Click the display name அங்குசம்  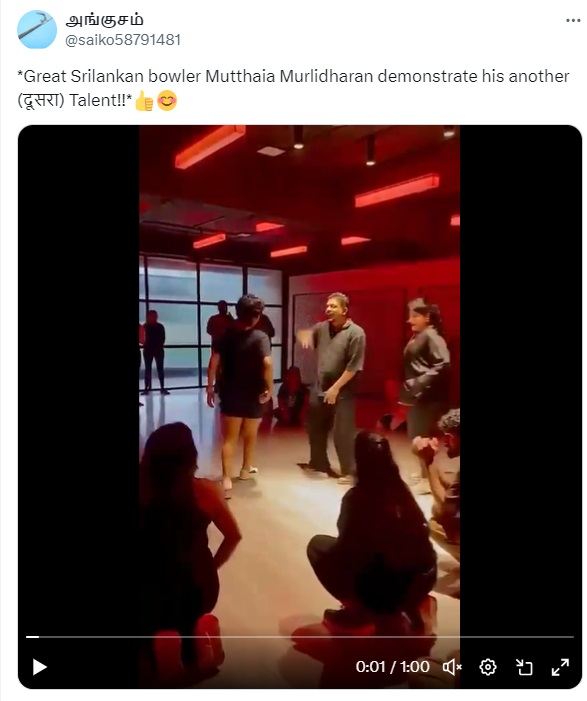pos(104,20)
